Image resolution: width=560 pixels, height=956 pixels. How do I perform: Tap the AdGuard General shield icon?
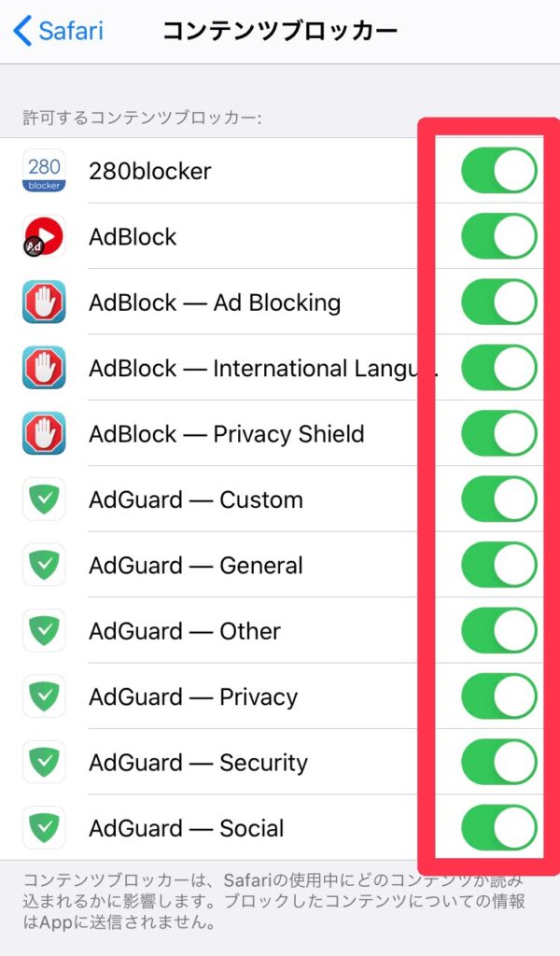point(44,565)
